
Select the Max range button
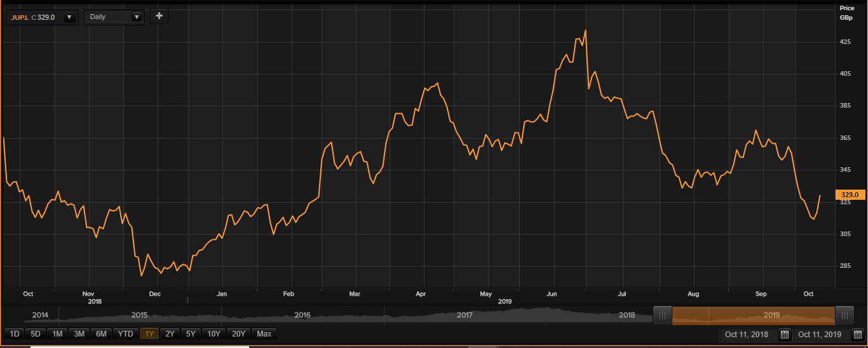pyautogui.click(x=264, y=334)
